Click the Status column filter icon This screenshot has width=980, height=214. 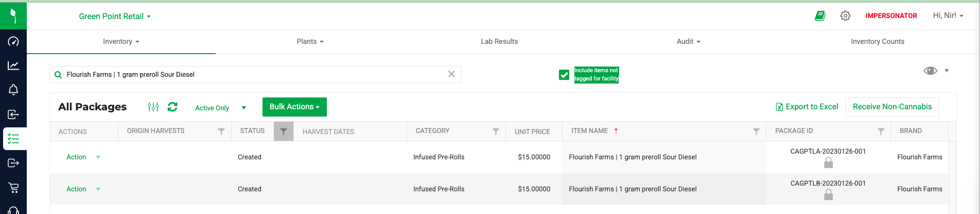pos(284,131)
